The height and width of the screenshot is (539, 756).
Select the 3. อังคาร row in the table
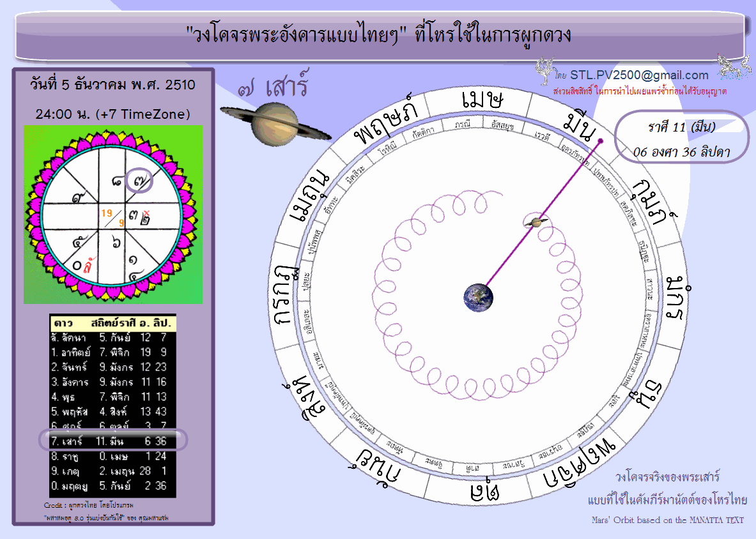113,382
